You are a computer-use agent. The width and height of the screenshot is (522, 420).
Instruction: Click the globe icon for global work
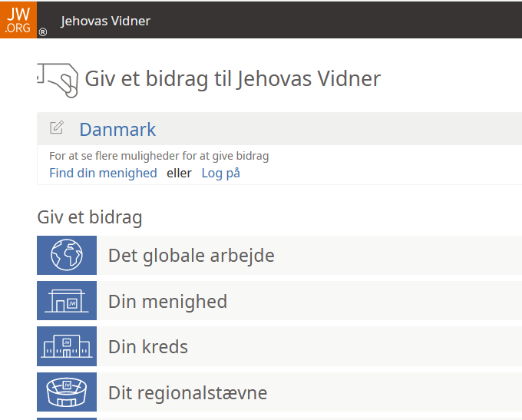(67, 255)
